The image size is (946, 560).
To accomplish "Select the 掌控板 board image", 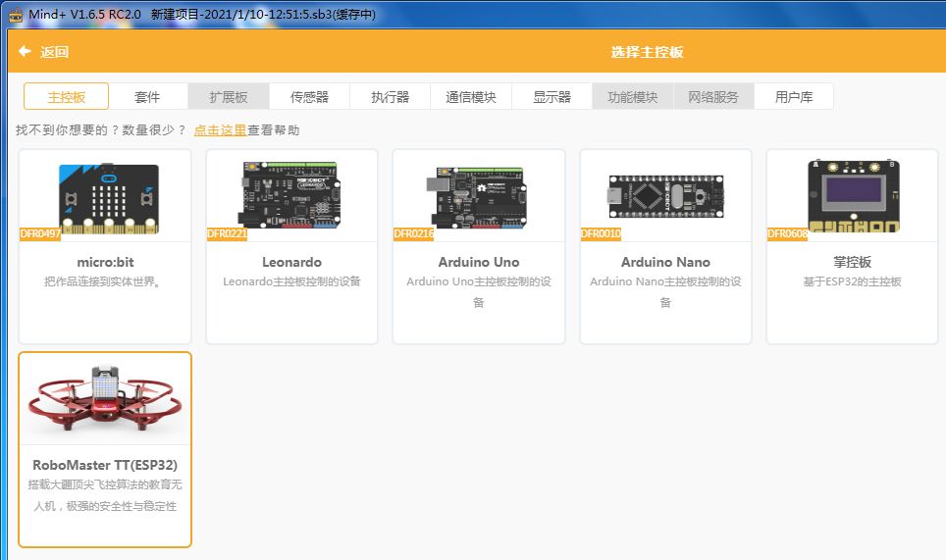I will point(854,196).
